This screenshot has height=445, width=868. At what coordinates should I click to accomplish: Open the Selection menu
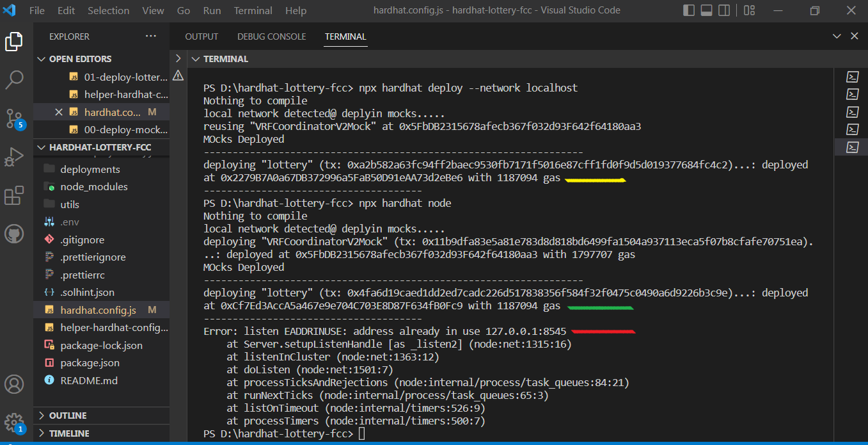click(108, 11)
